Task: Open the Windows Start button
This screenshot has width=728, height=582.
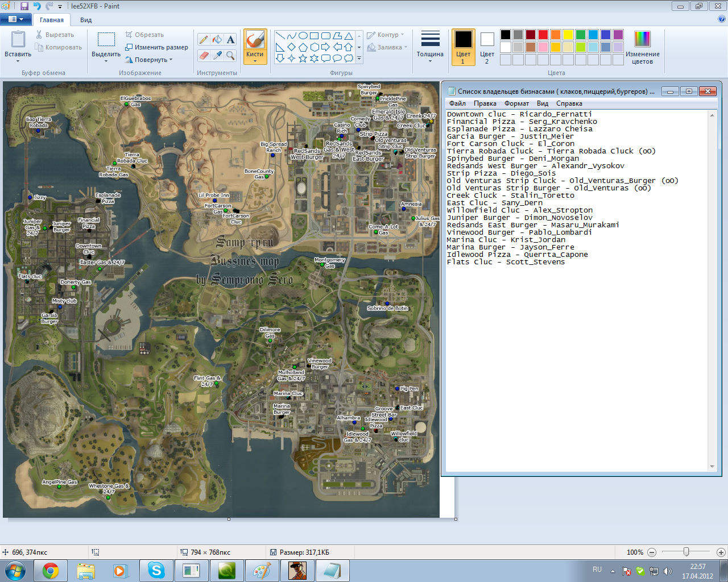Action: coord(15,570)
